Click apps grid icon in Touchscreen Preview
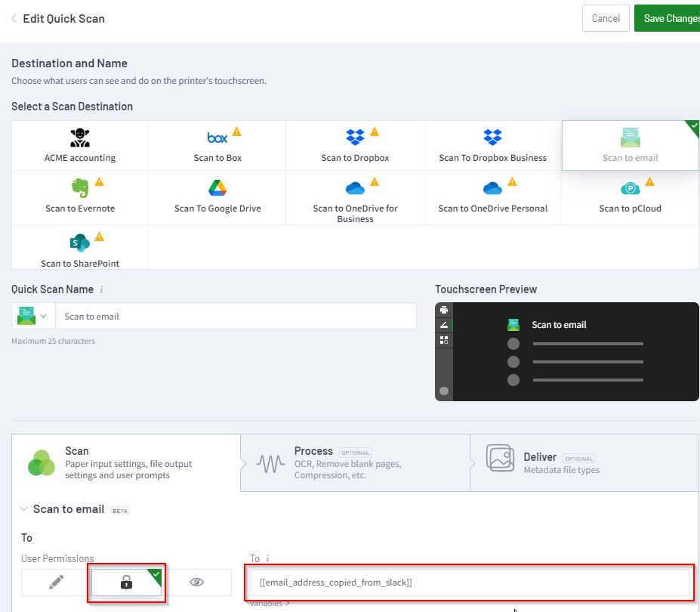Screen dimensions: 700x612 point(444,341)
